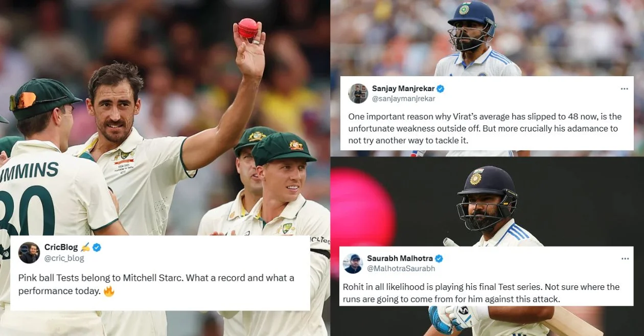Click the tweet text about Virat's average

[x=485, y=129]
